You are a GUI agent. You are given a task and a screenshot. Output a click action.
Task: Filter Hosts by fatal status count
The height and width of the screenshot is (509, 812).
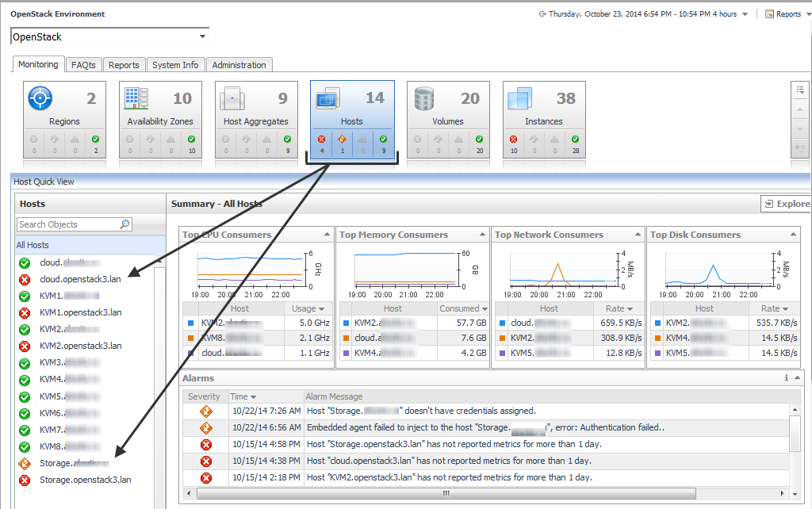(x=322, y=144)
